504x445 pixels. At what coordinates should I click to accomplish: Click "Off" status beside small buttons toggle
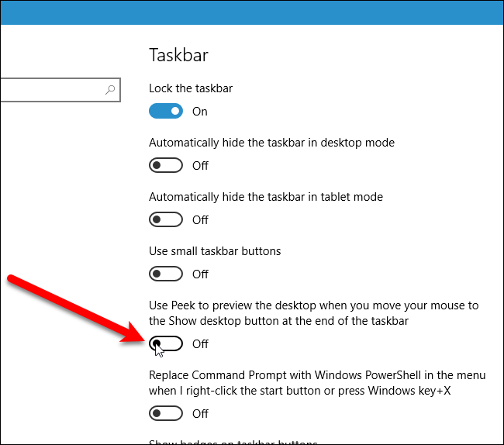coord(201,274)
